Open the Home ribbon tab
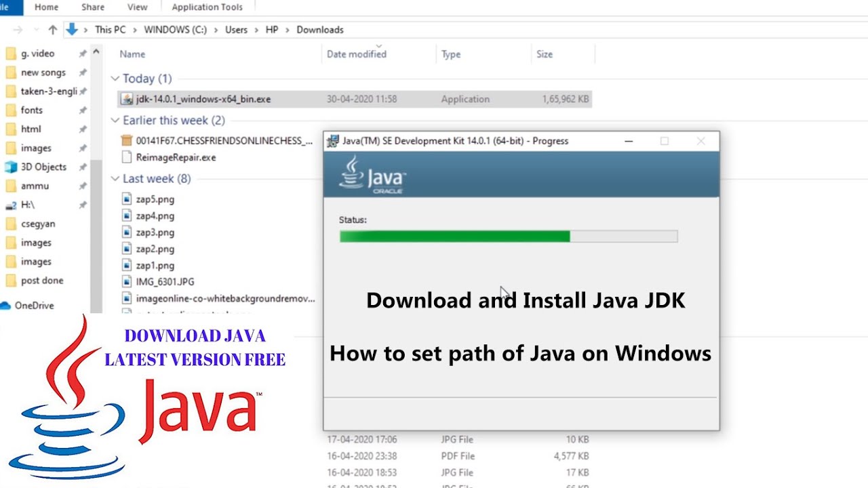This screenshot has width=868, height=488. point(46,7)
